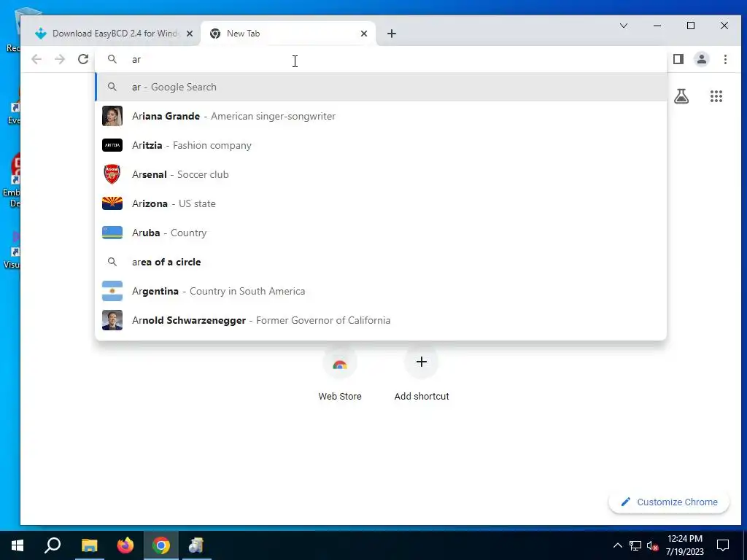Click the Ariana Grande photo thumbnail
Screen dimensions: 747x560
pos(112,116)
